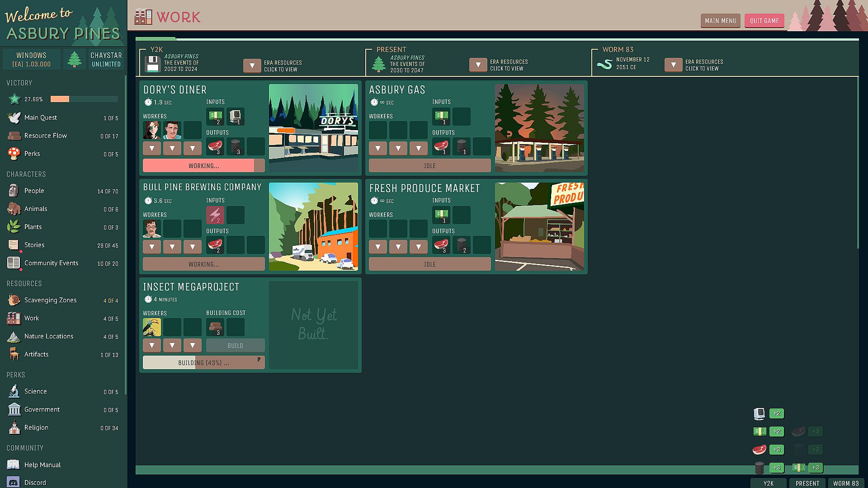Image resolution: width=868 pixels, height=488 pixels.
Task: Open the Main Quest dove icon
Action: click(14, 117)
